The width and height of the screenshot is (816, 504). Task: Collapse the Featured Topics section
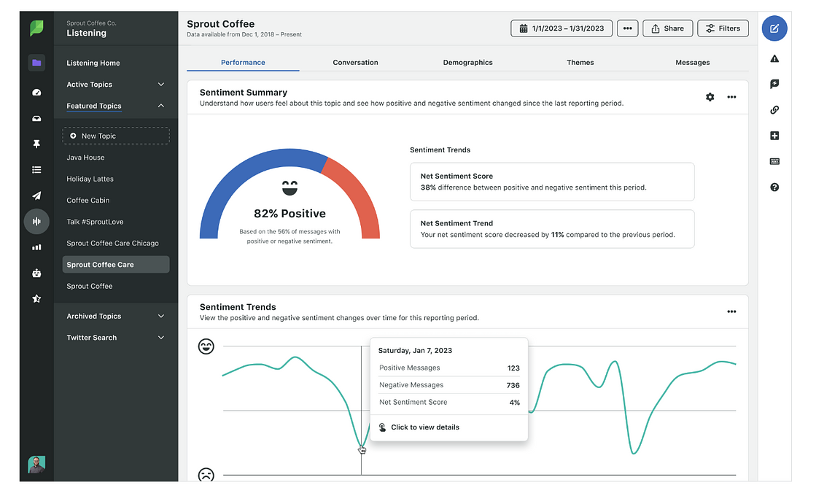click(x=115, y=106)
